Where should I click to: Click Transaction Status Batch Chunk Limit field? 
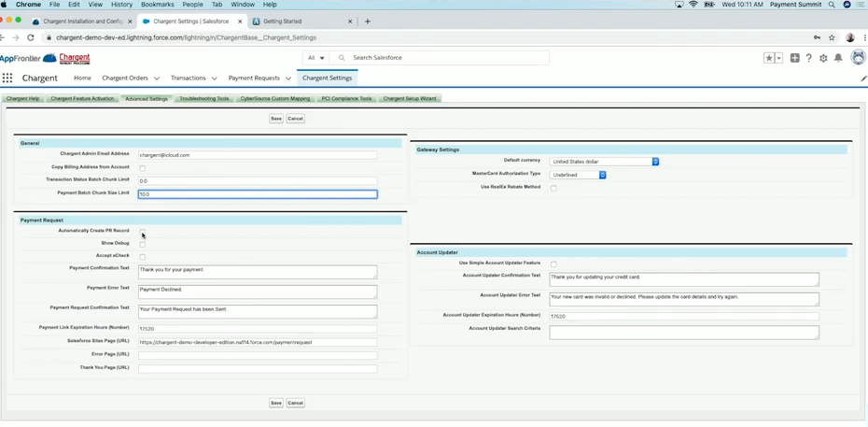coord(258,181)
